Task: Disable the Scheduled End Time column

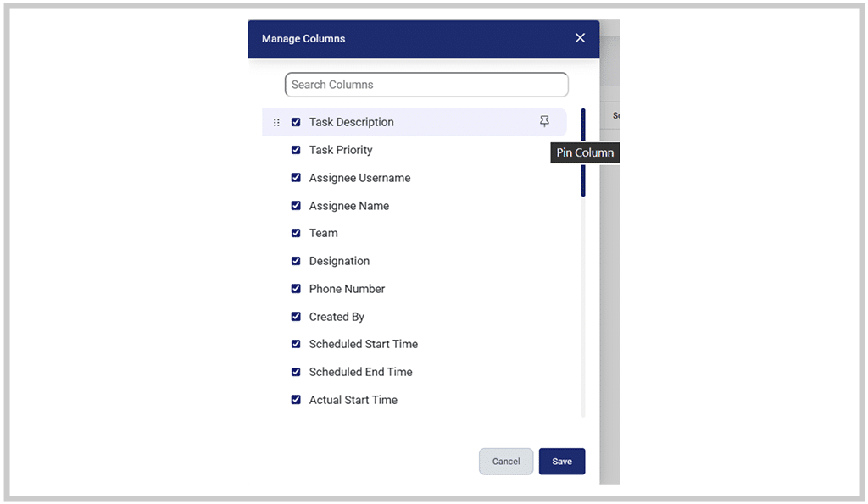Action: [x=296, y=372]
